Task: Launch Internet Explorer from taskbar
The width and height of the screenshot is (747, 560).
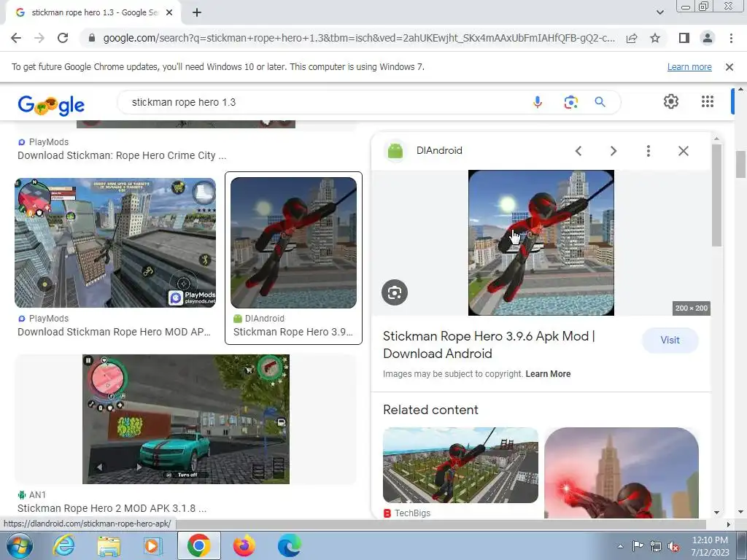Action: [x=63, y=545]
